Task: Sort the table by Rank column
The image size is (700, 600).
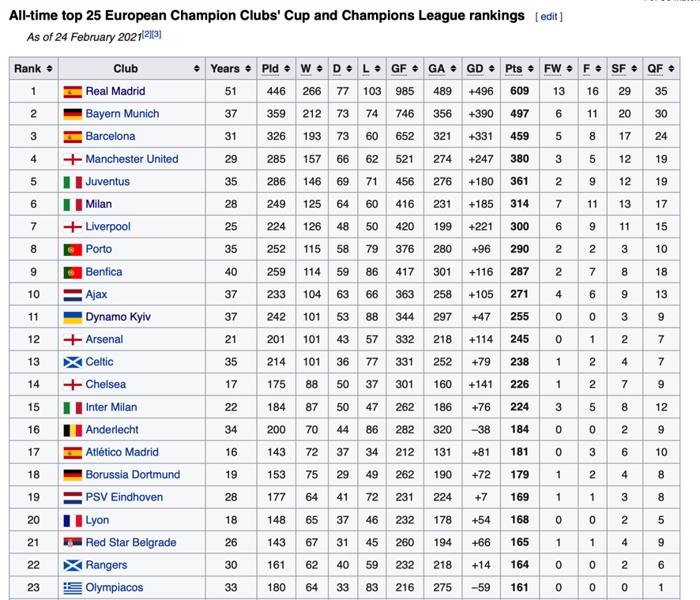Action: pos(33,69)
